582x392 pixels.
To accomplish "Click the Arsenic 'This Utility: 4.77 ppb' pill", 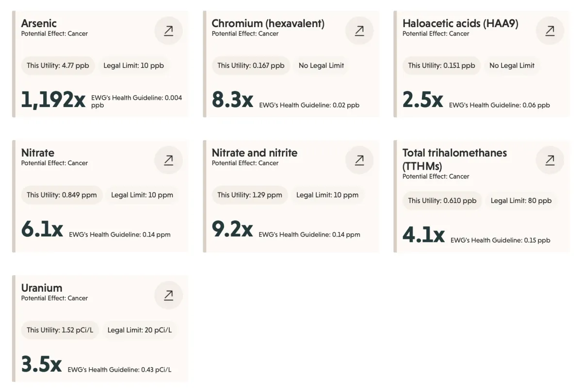I will tap(58, 65).
